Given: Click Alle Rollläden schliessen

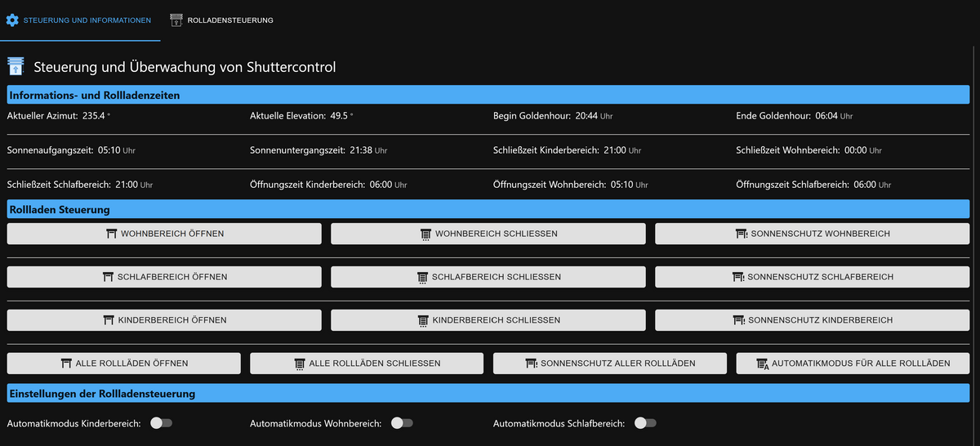Looking at the screenshot, I should click(x=367, y=363).
